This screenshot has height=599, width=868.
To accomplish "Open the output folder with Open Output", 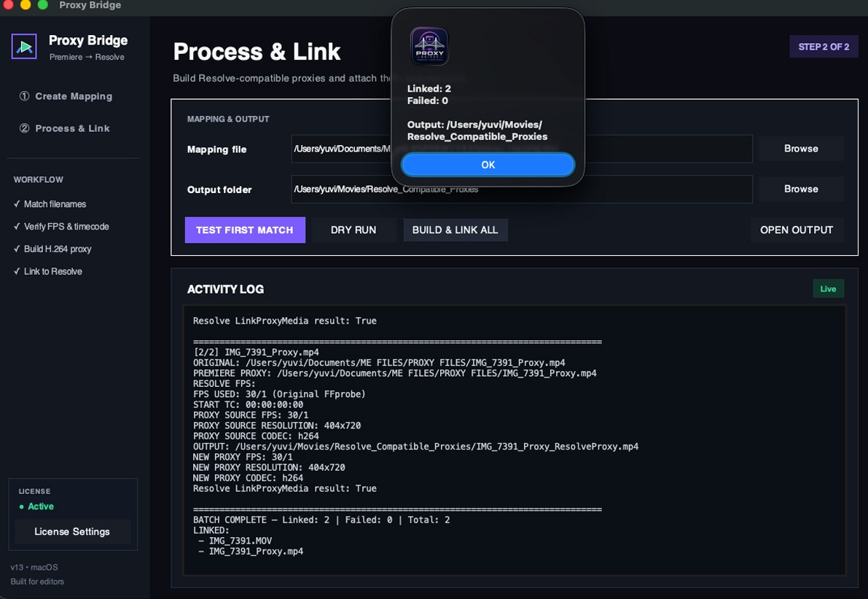I will pos(797,230).
